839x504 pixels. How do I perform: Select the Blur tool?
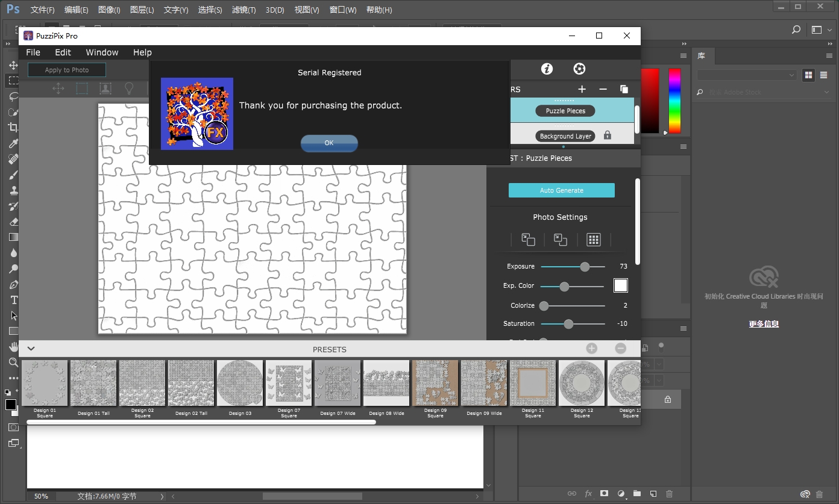[13, 253]
